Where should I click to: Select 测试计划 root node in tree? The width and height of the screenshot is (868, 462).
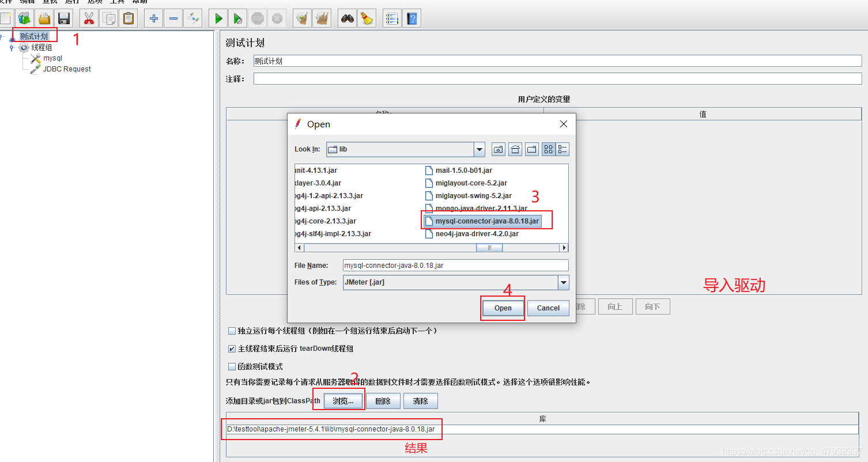pos(33,37)
